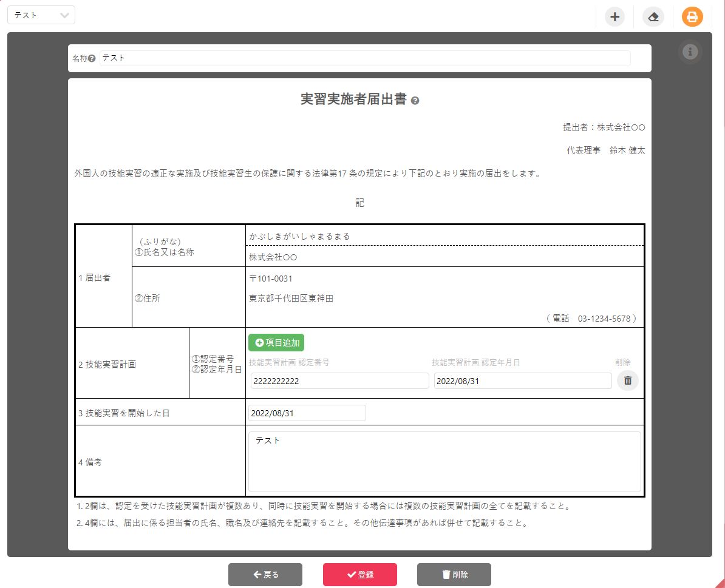Click the eraser clear icon
This screenshot has height=588, width=725.
[653, 16]
